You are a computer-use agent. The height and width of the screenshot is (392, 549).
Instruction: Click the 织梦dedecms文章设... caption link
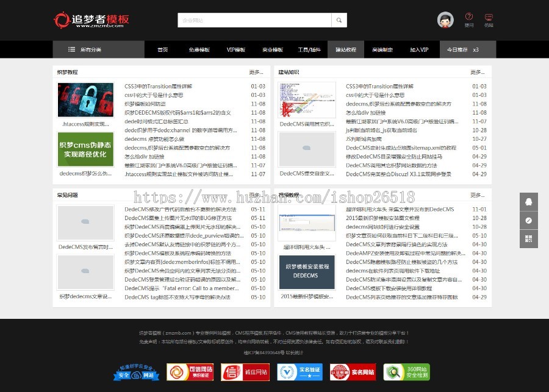(x=85, y=296)
